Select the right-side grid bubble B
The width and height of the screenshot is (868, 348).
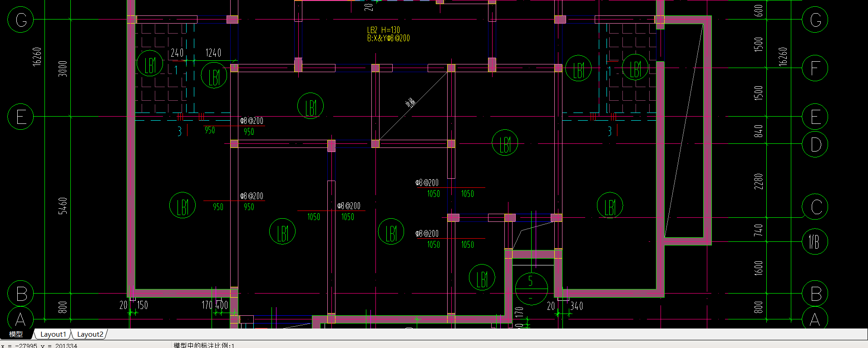pyautogui.click(x=815, y=294)
